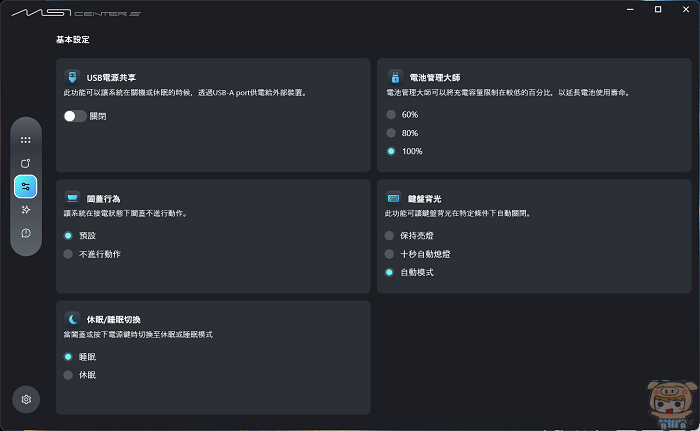Click the 電池管理大師 battery icon

[x=394, y=77]
